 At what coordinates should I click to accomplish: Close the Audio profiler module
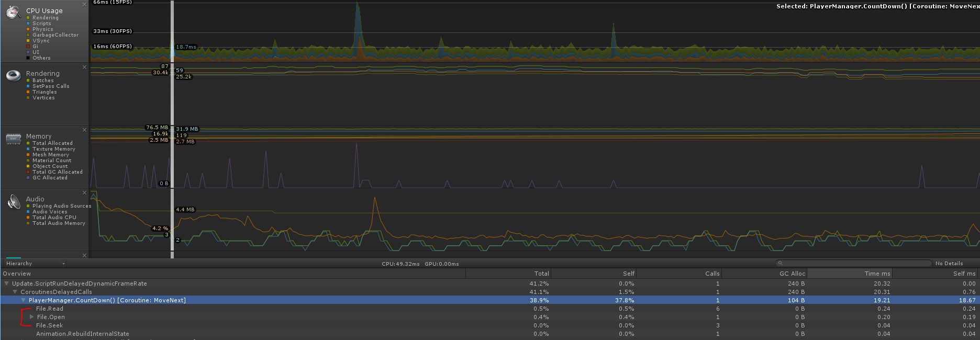click(85, 192)
